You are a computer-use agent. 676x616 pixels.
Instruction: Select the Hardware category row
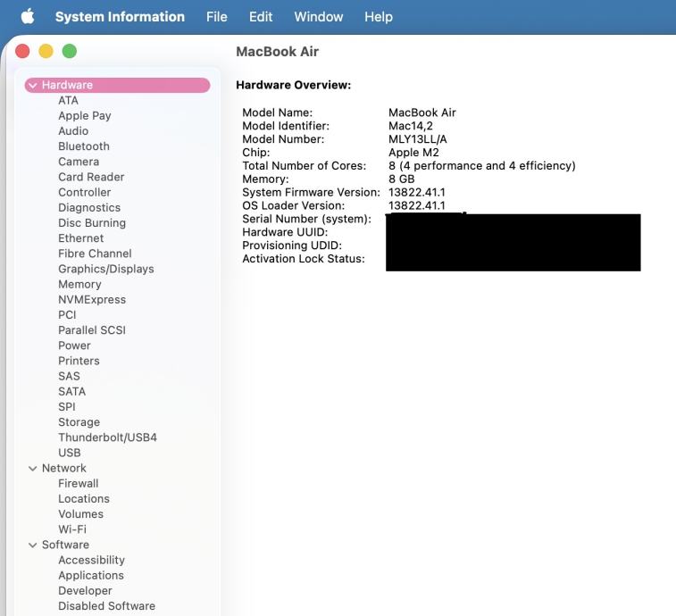117,85
